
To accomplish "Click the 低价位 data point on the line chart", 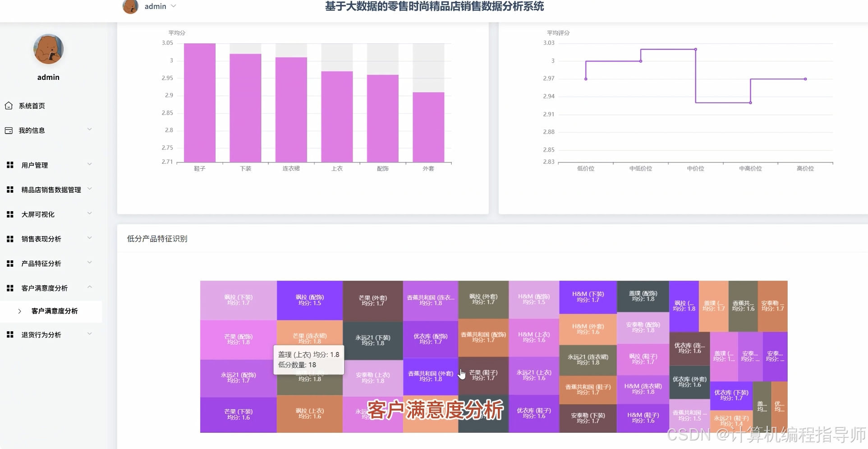I will point(586,79).
